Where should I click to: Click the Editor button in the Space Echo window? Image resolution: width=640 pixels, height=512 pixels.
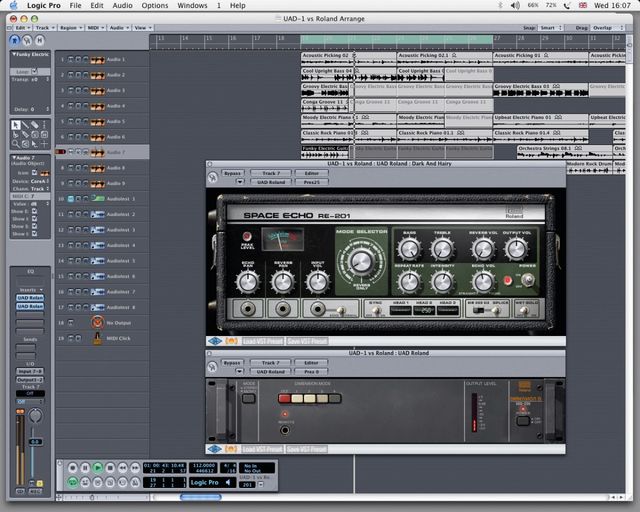pyautogui.click(x=311, y=173)
